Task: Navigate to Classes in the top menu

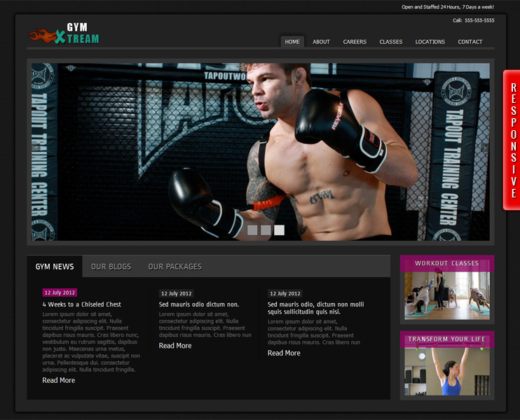Action: coord(391,42)
